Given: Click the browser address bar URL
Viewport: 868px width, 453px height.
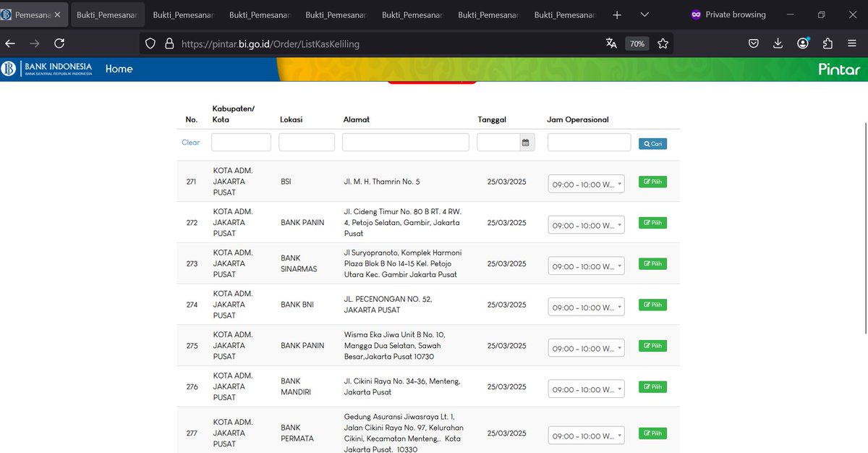Looking at the screenshot, I should click(271, 43).
